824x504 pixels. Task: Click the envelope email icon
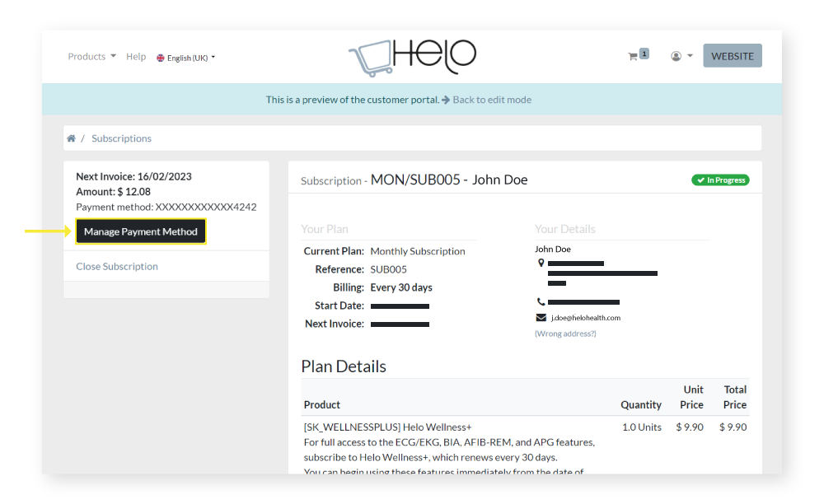(541, 318)
